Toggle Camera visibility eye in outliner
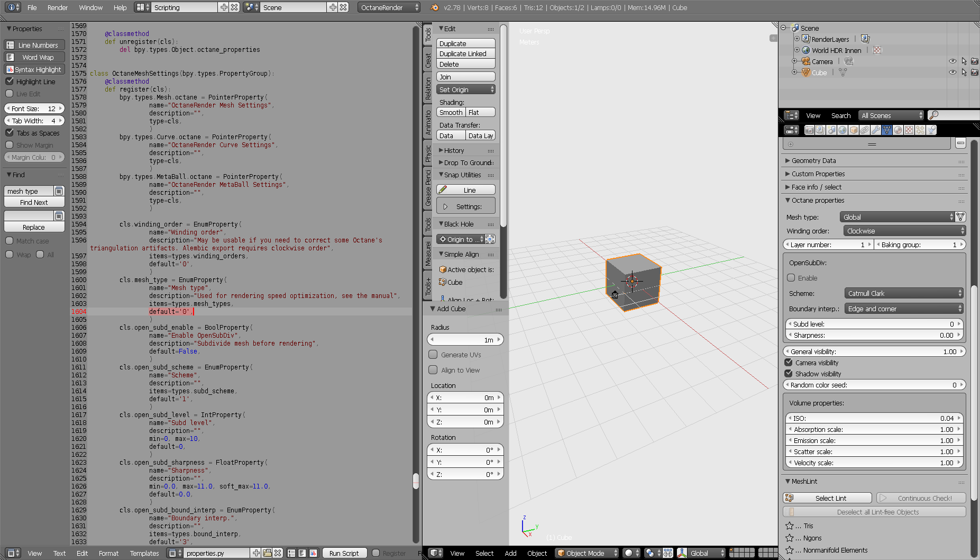The image size is (980, 560). 952,61
